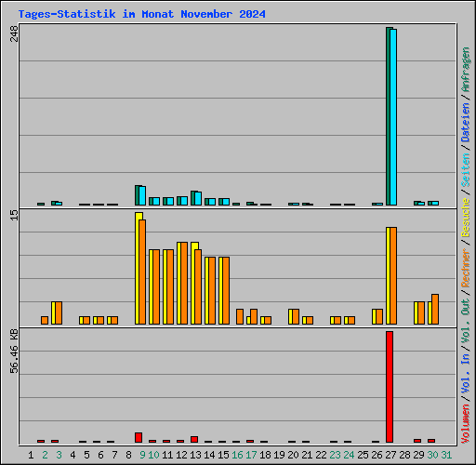Click day label '10' on the x-axis
The image size is (476, 465).
click(x=153, y=455)
